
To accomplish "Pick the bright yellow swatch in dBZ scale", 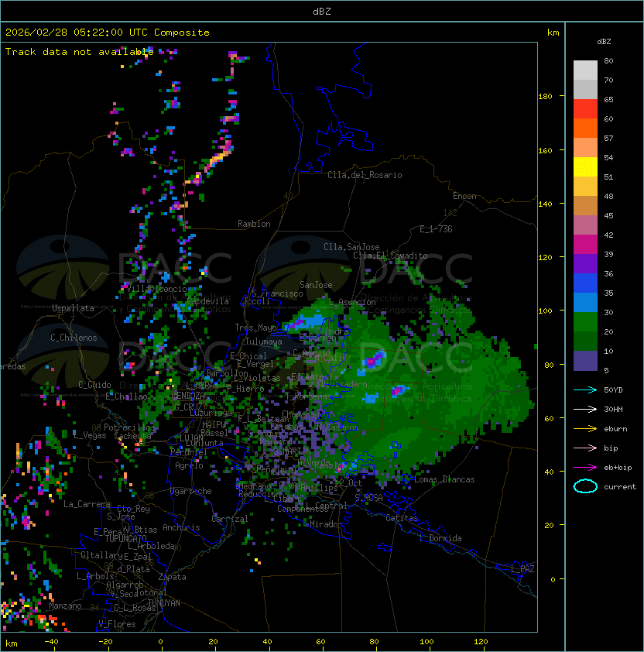I will click(x=585, y=167).
